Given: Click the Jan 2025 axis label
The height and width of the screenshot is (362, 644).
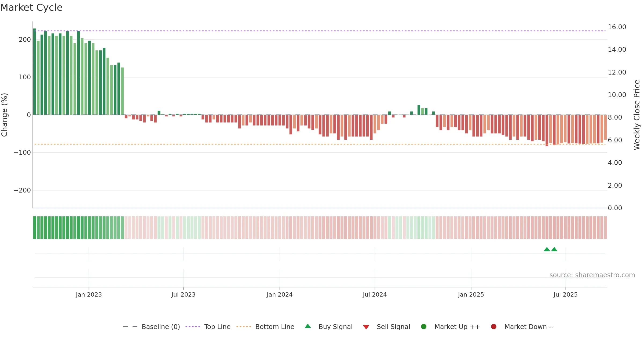Looking at the screenshot, I should (x=471, y=295).
